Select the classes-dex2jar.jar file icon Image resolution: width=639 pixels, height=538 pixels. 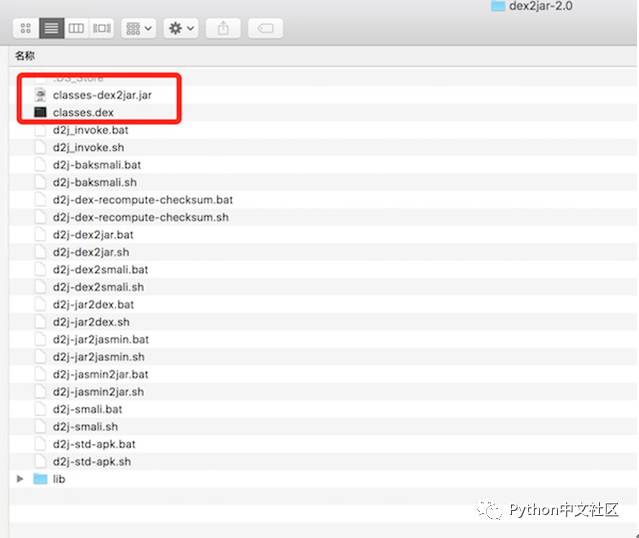tap(40, 95)
